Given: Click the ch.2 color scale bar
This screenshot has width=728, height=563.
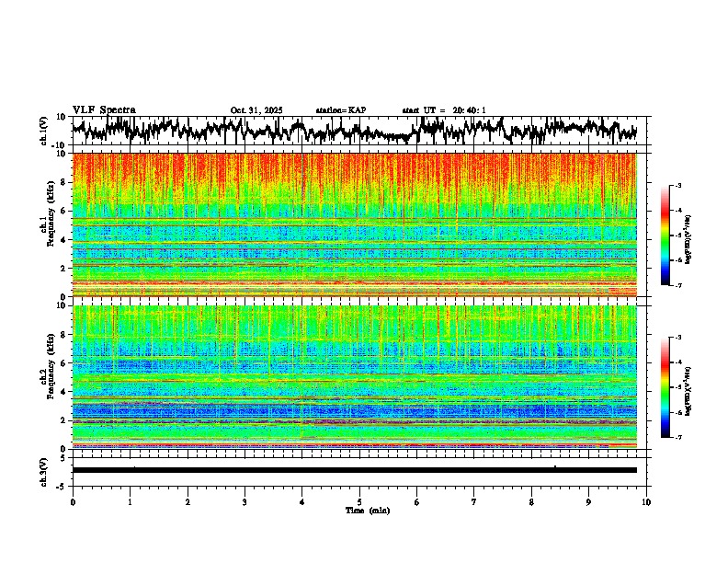Looking at the screenshot, I should tap(665, 387).
